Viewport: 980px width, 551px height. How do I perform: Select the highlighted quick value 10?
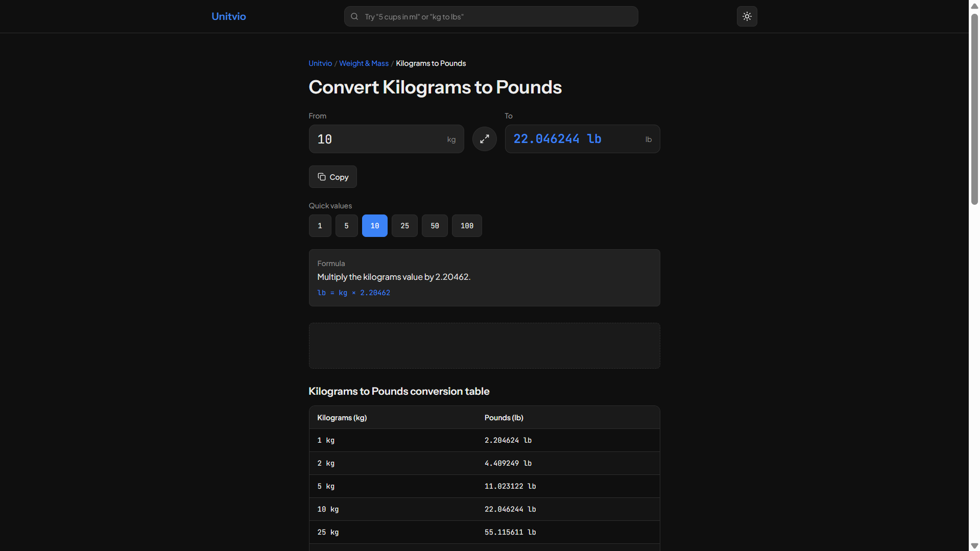coord(375,226)
